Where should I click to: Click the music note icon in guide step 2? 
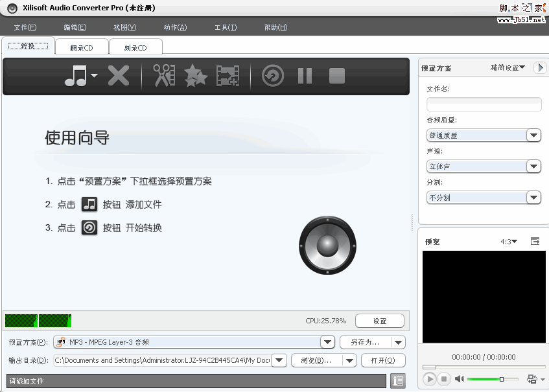(x=89, y=204)
